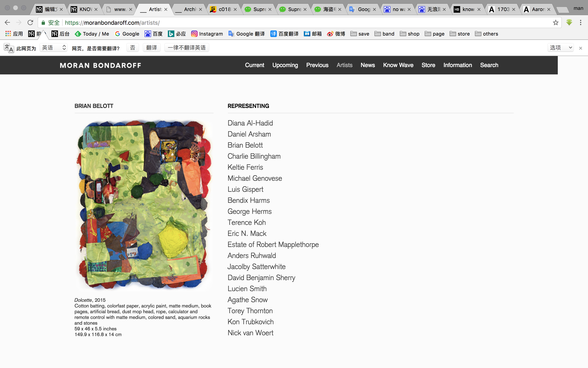Open the Store menu item
The height and width of the screenshot is (368, 588).
(428, 65)
